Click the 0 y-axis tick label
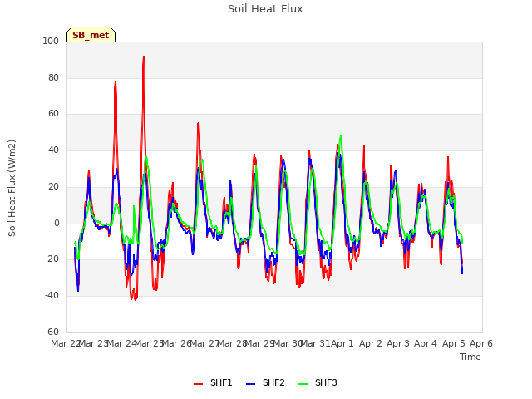532x399 pixels. (x=57, y=224)
